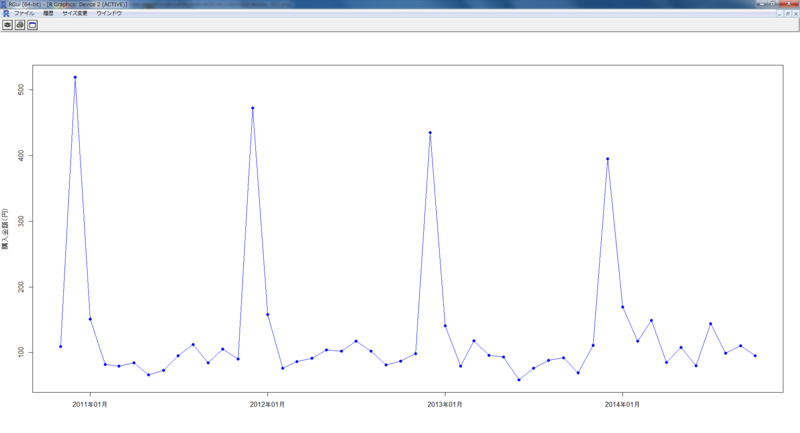800x433 pixels.
Task: Click the 購入金額(円) y-axis title
Action: coord(5,228)
